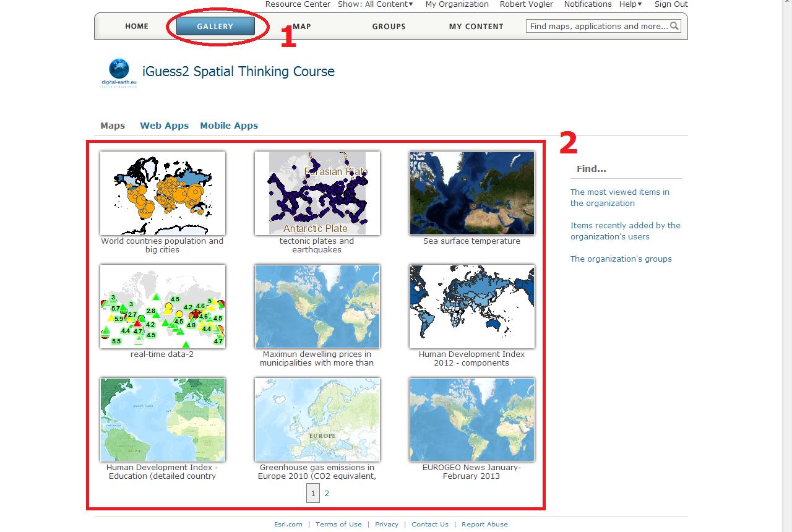Image resolution: width=792 pixels, height=532 pixels.
Task: Open the Sea surface temperature map thumbnail
Action: pos(472,193)
